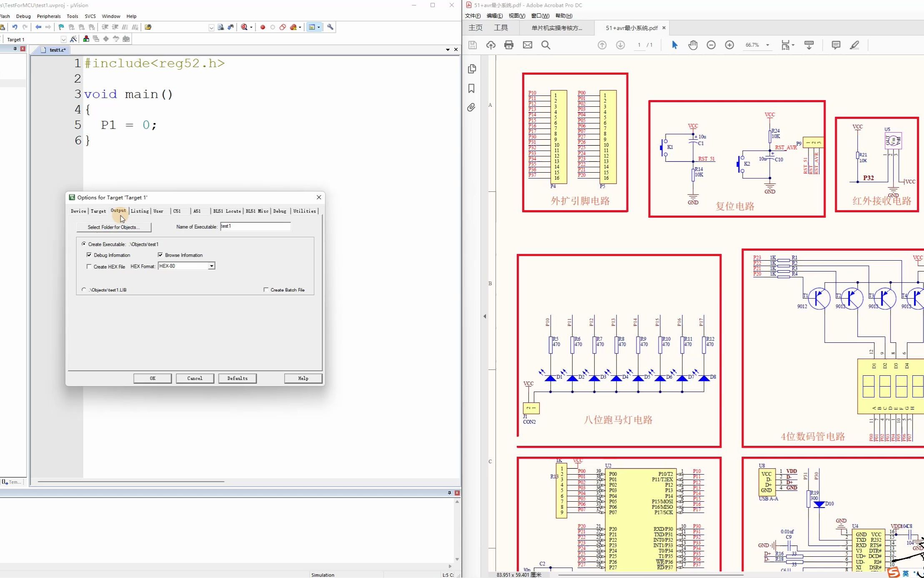Print the PDF using the printer icon
The height and width of the screenshot is (578, 924).
click(x=509, y=45)
